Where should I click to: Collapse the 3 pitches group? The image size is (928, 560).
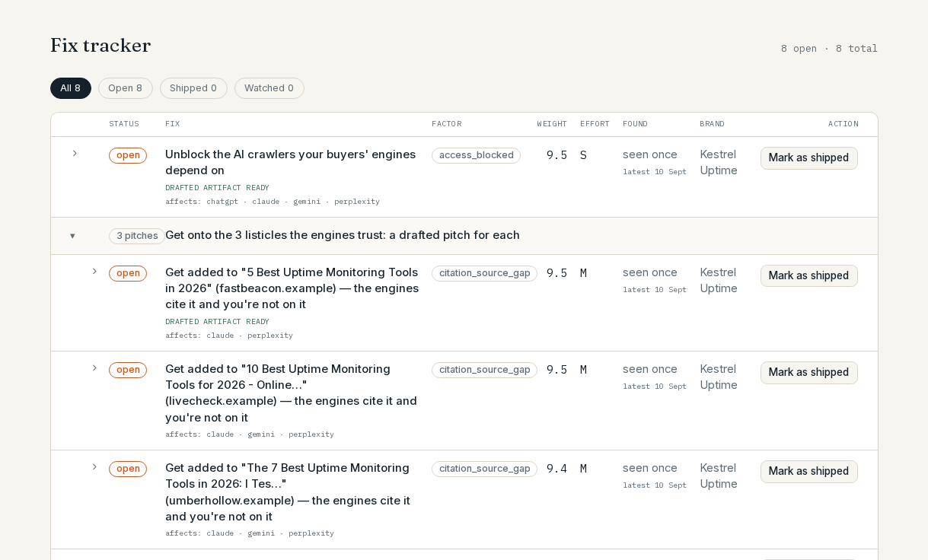pyautogui.click(x=72, y=236)
